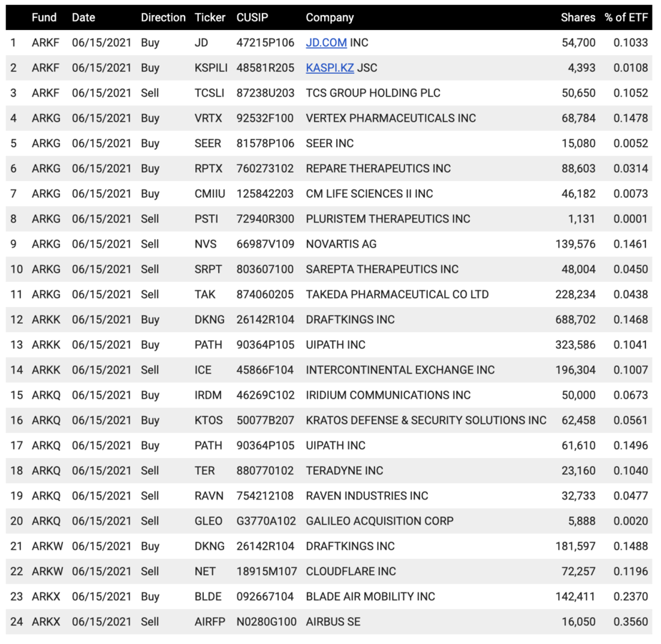The height and width of the screenshot is (644, 661).
Task: Click the Date column header
Action: click(x=84, y=17)
